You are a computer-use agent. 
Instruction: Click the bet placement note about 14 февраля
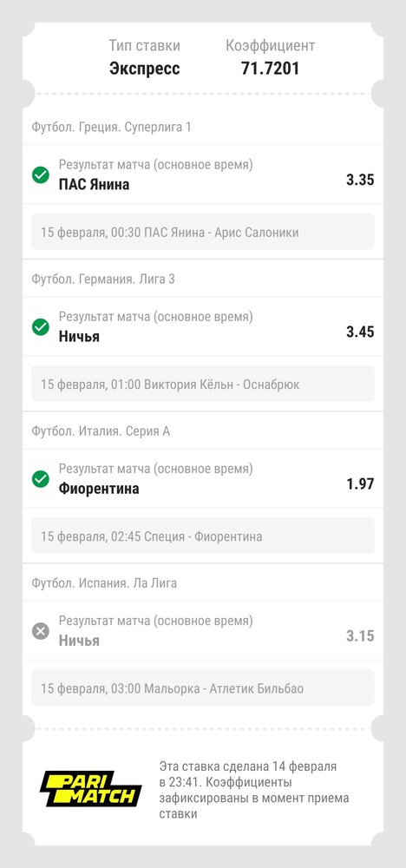pos(254,790)
